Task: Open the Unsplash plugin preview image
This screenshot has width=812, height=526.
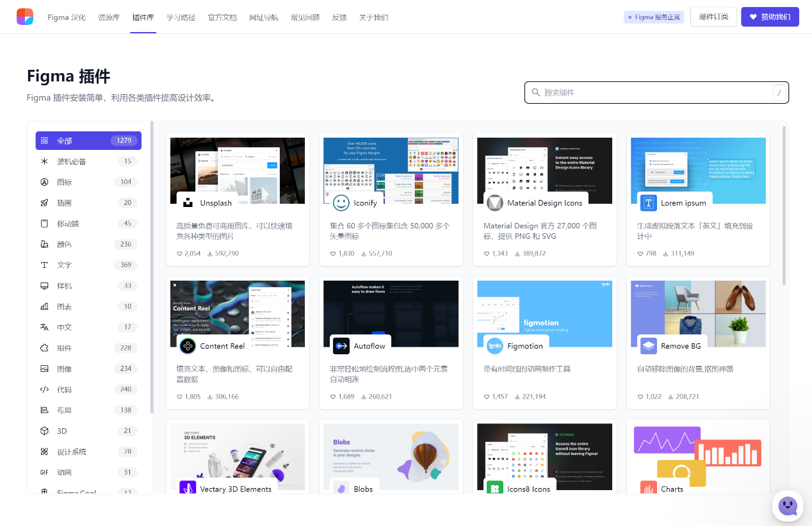Action: (238, 170)
